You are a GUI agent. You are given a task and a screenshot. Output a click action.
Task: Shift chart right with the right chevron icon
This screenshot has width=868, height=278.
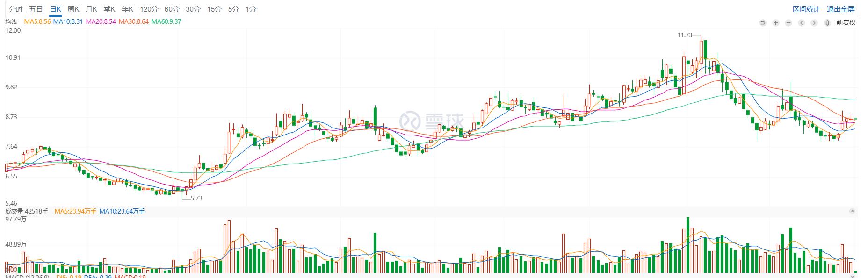[x=814, y=22]
